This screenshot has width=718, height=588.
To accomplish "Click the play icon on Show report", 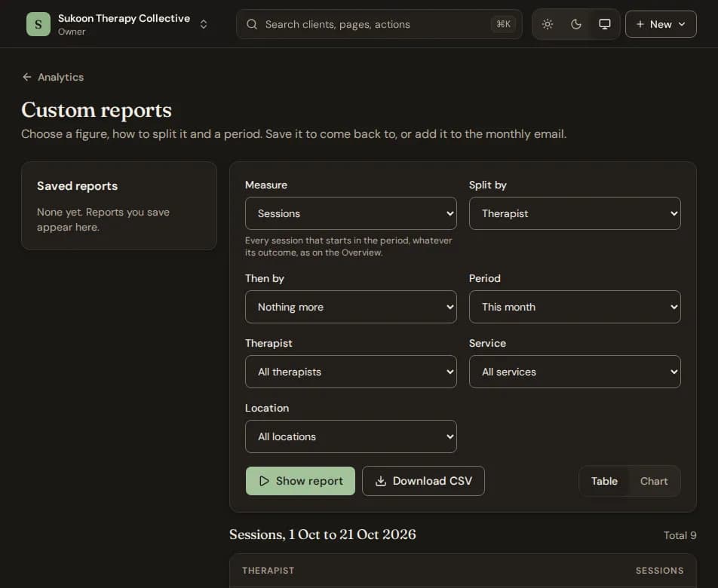I will (x=264, y=481).
